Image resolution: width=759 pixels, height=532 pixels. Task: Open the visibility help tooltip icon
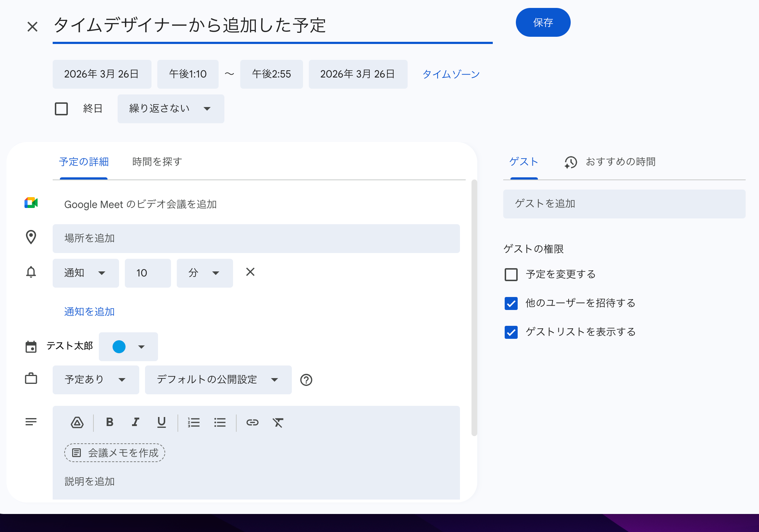tap(306, 380)
